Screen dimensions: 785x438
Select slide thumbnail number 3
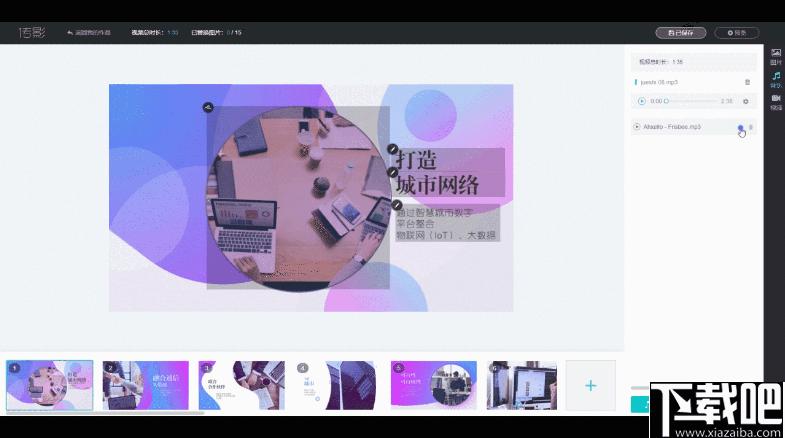242,385
